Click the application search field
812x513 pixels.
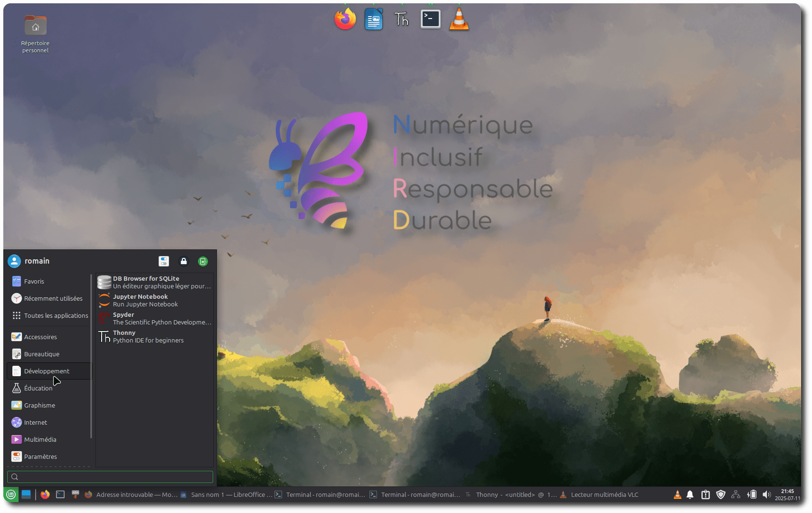110,476
